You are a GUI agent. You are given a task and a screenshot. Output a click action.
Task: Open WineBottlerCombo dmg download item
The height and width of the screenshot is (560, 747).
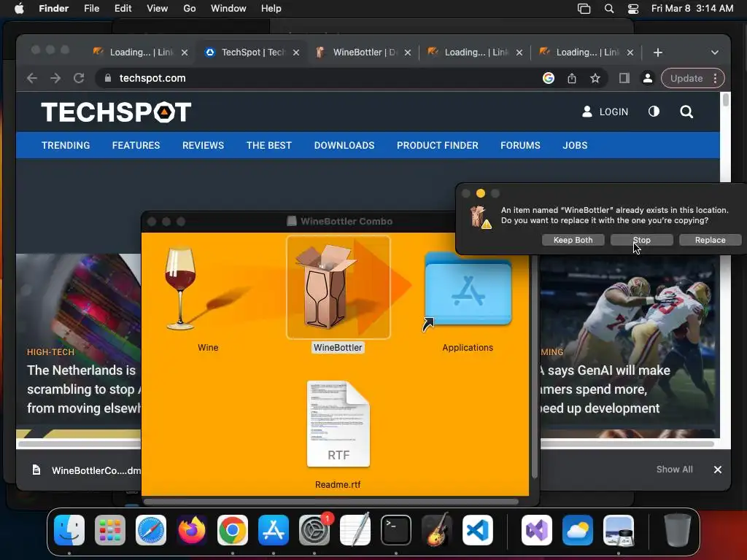click(x=86, y=470)
